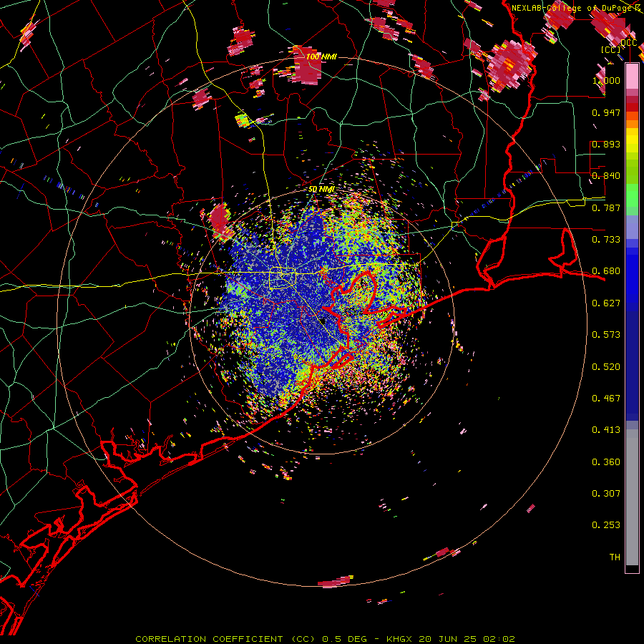Image resolution: width=644 pixels, height=644 pixels.
Task: Click the 0.253 value on the color scale
Action: [606, 525]
